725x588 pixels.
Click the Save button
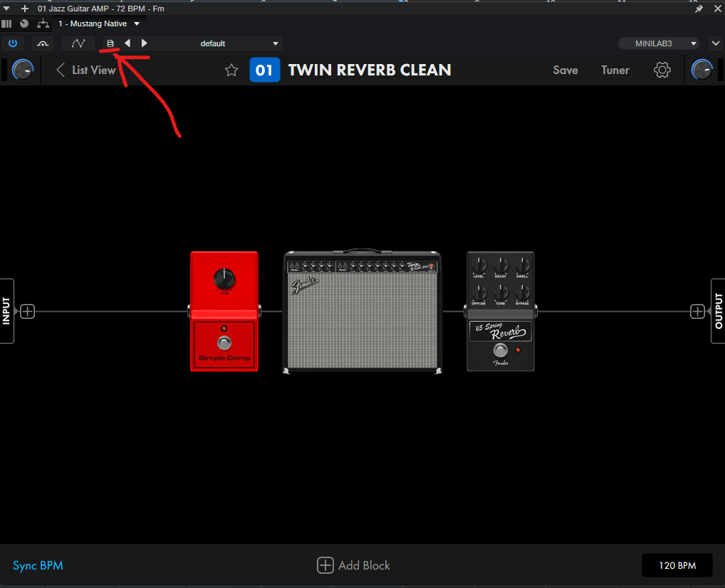pos(565,70)
